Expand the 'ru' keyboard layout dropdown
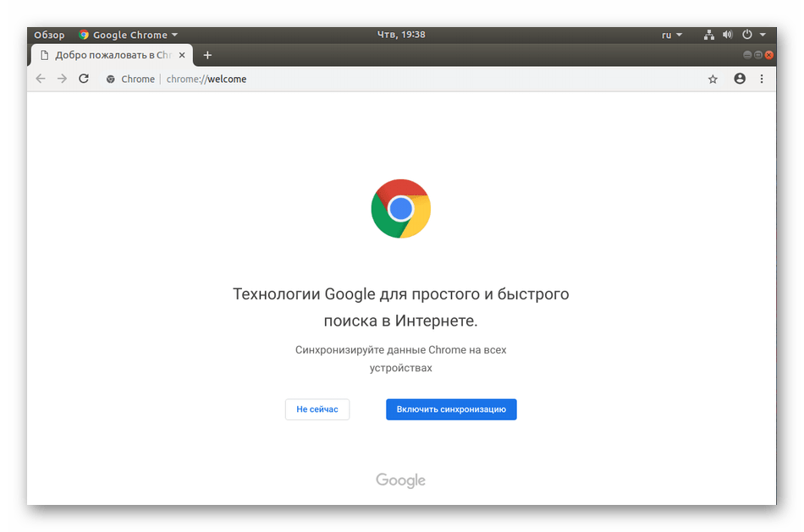 pos(671,35)
